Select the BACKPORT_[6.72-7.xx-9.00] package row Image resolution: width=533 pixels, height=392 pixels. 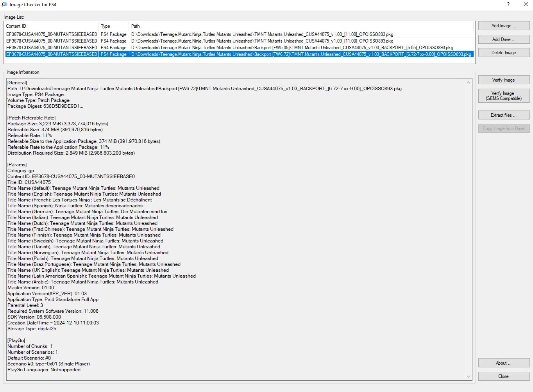tap(239, 54)
